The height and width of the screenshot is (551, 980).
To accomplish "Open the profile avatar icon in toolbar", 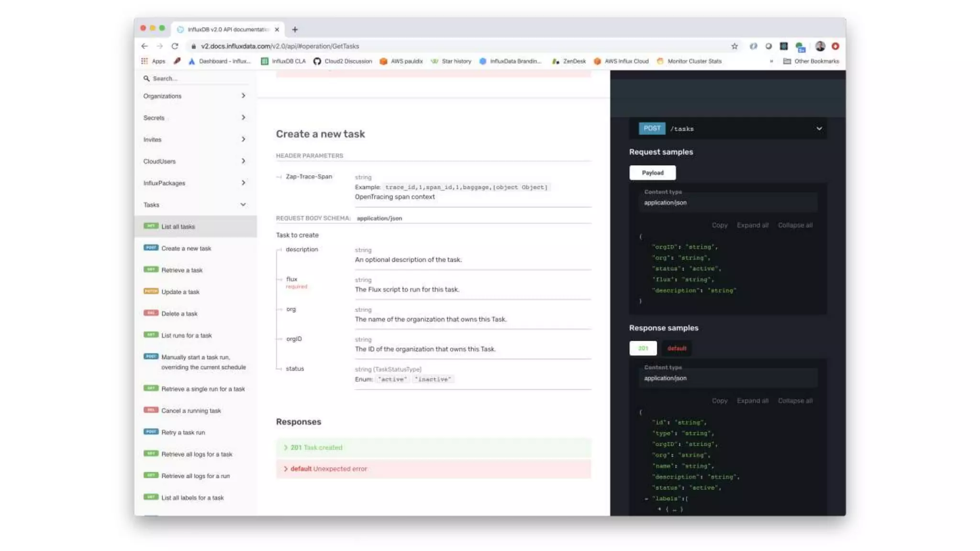I will pos(820,46).
